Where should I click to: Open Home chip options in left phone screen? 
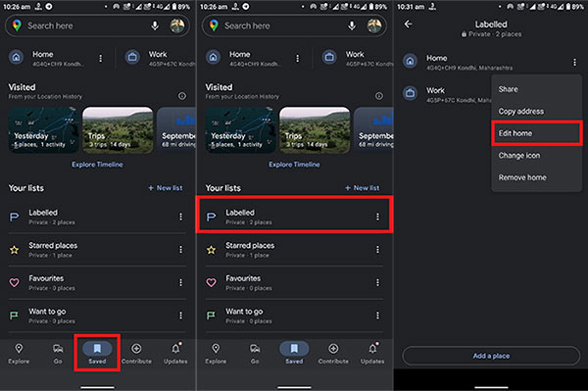tap(101, 59)
